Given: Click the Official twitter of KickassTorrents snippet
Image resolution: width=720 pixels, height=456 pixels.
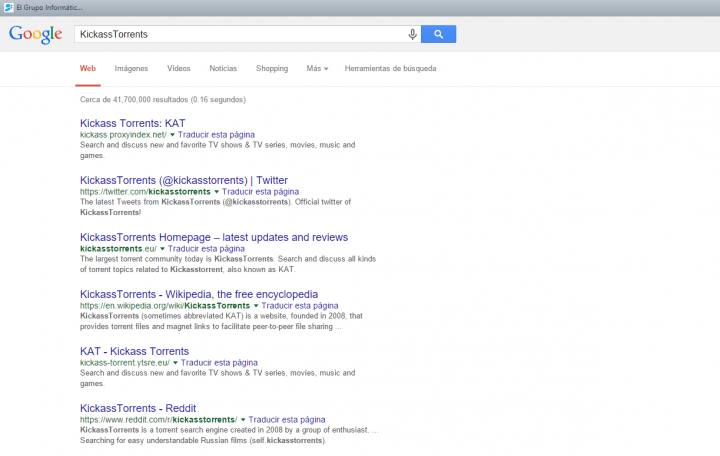Looking at the screenshot, I should point(215,207).
